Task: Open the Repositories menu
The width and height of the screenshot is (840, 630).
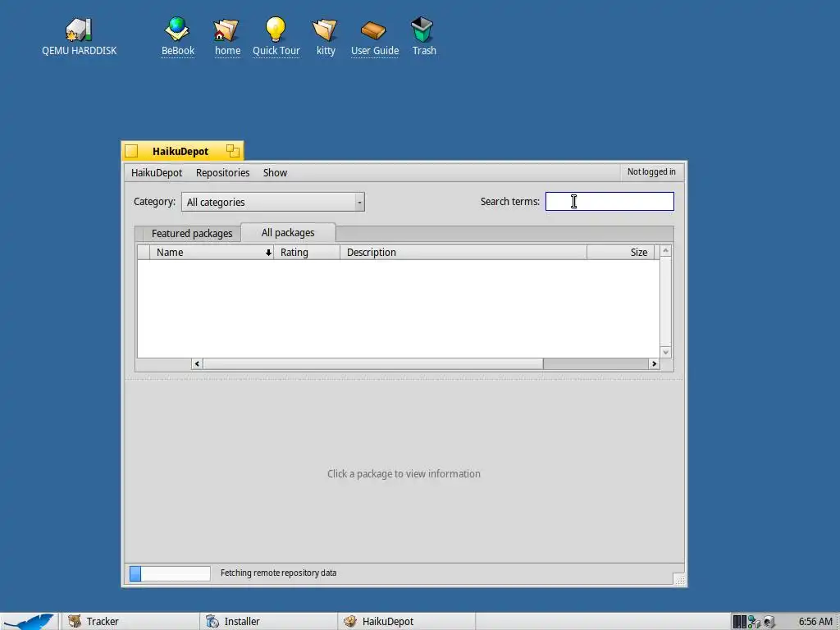Action: pyautogui.click(x=222, y=172)
